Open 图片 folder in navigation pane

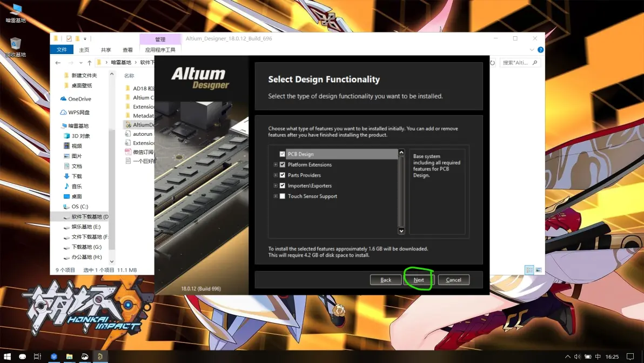[73, 156]
